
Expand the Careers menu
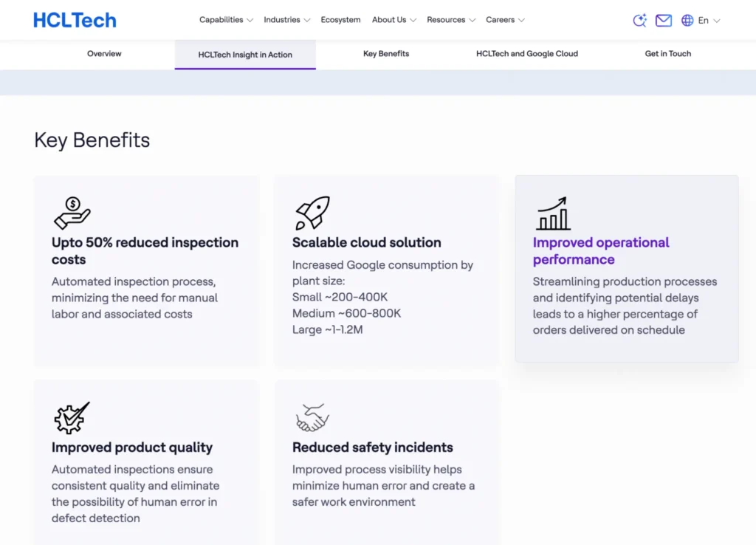[x=505, y=20]
